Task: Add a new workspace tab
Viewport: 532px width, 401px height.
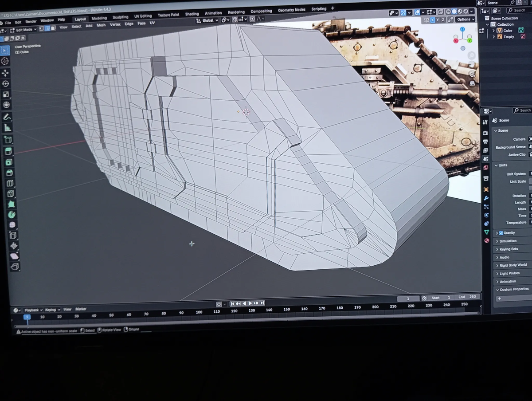Action: 332,8
